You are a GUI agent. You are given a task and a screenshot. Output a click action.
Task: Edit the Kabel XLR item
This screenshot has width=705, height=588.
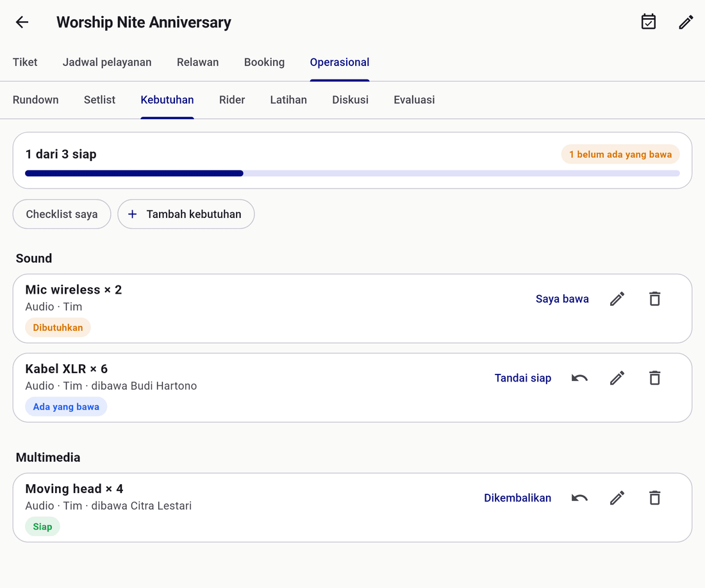[617, 378]
